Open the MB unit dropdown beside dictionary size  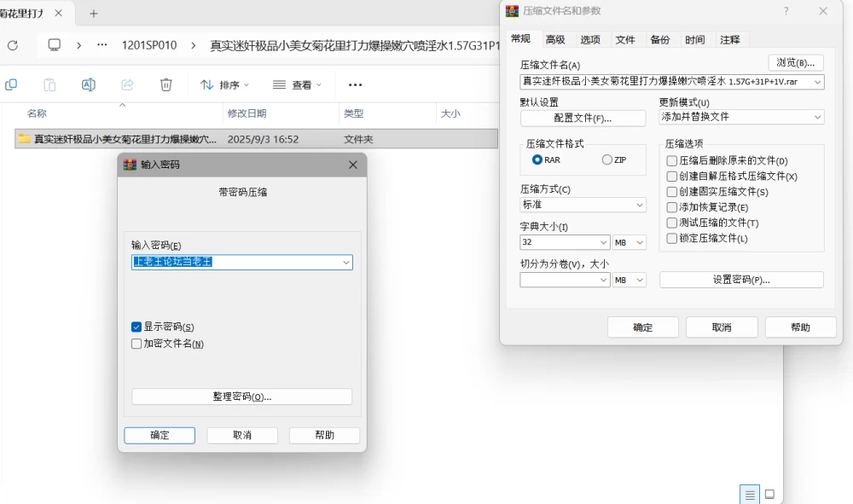tap(629, 242)
